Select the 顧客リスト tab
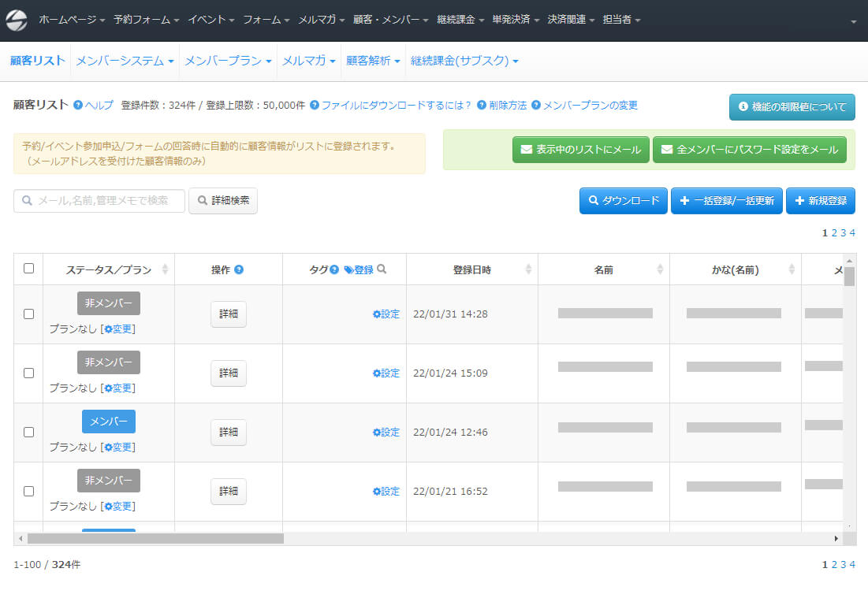This screenshot has width=868, height=598. tap(37, 61)
